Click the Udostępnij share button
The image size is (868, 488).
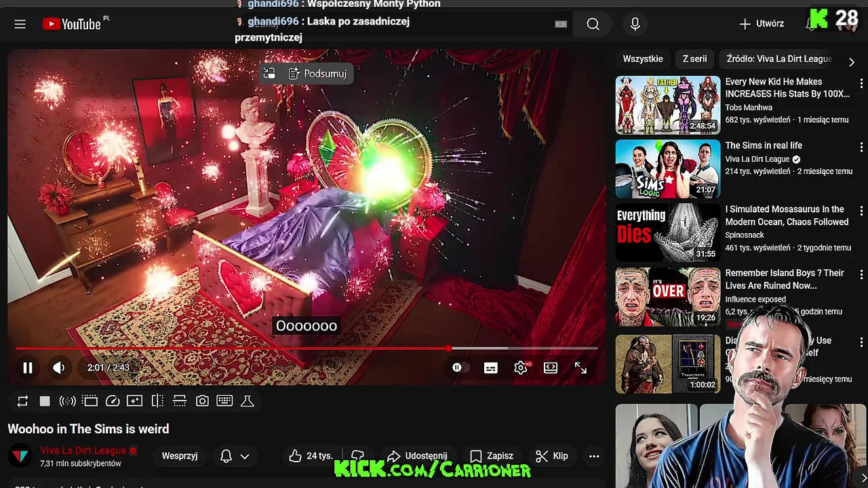coord(416,456)
